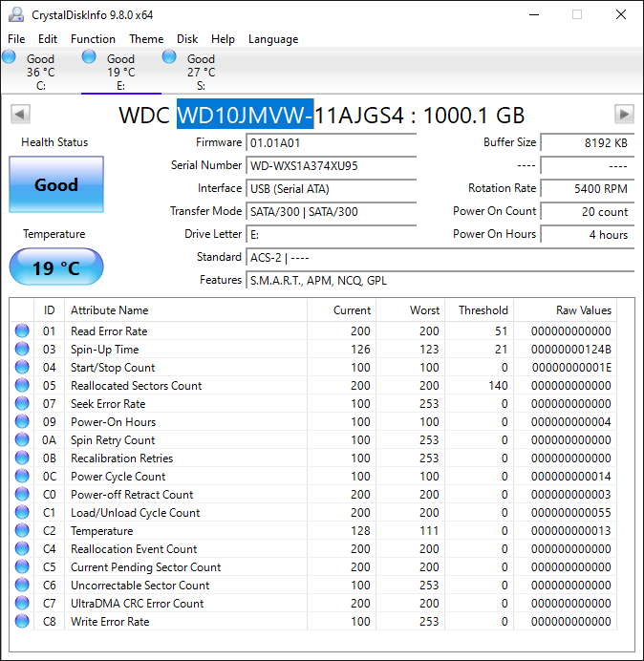Click status orb for Read Error Rate

(x=22, y=330)
